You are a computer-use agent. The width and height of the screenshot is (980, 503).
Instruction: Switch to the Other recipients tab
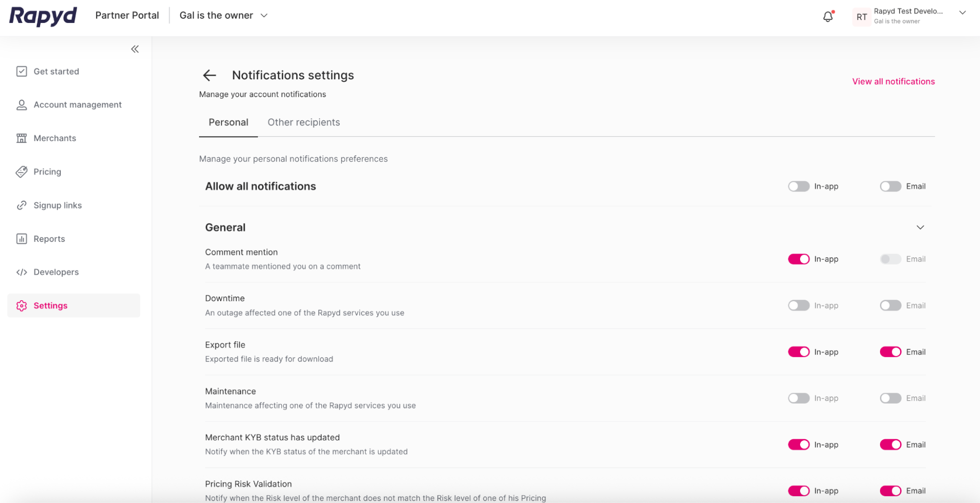tap(303, 122)
